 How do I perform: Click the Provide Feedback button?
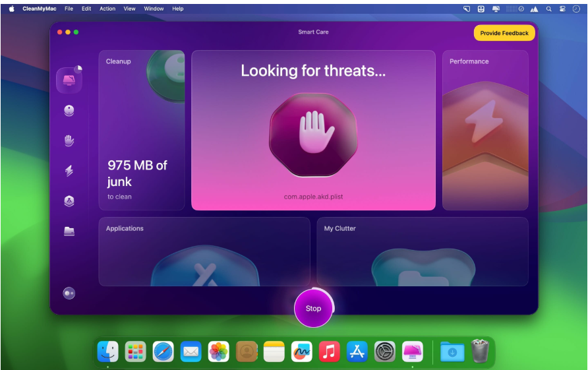(504, 33)
